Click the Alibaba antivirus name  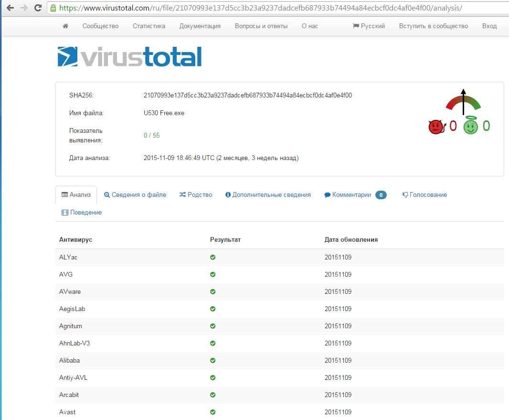click(69, 361)
